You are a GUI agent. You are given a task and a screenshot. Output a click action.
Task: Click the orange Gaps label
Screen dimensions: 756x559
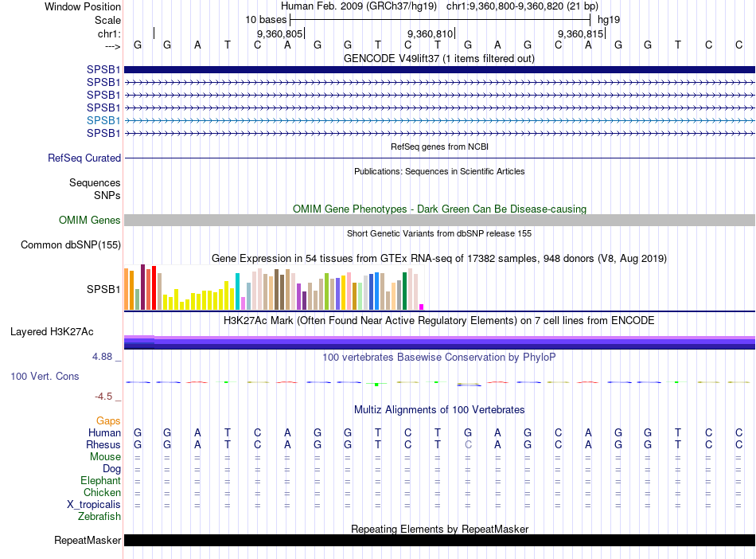point(108,421)
